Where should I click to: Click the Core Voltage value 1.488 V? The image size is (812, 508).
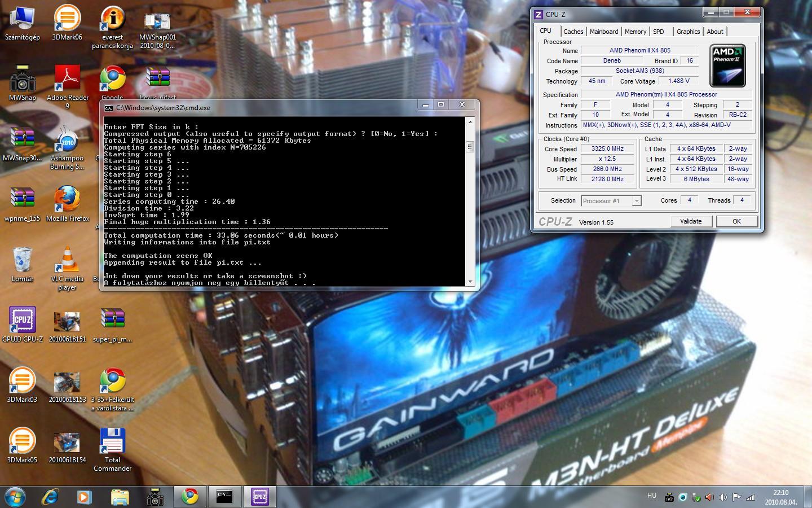[678, 81]
